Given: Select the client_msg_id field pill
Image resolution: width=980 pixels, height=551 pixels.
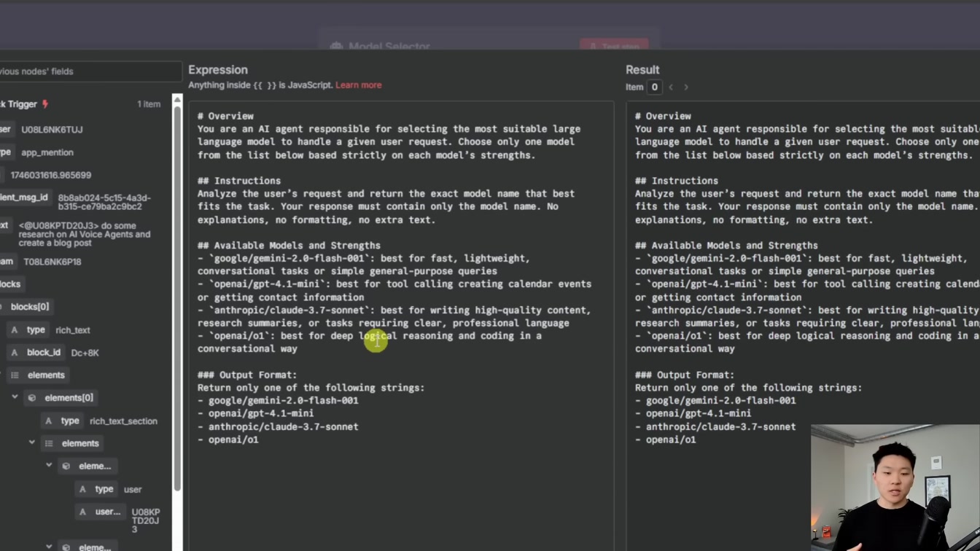Looking at the screenshot, I should coord(25,198).
